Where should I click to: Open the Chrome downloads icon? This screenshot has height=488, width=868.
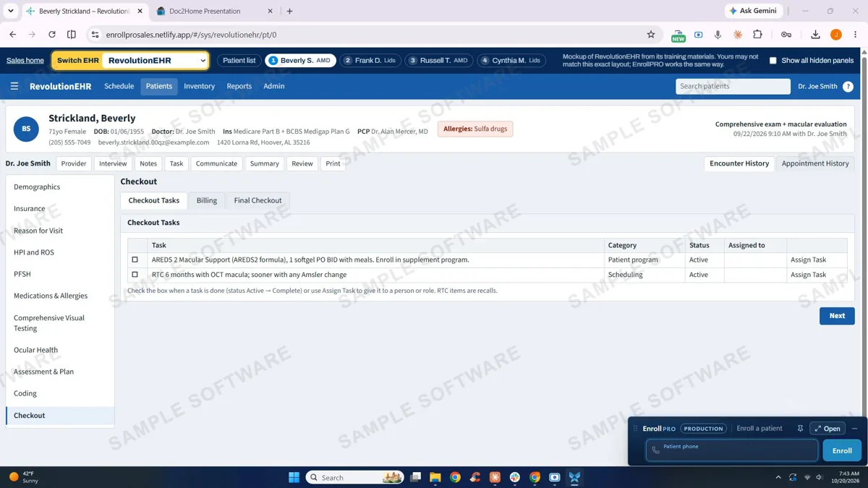click(815, 35)
